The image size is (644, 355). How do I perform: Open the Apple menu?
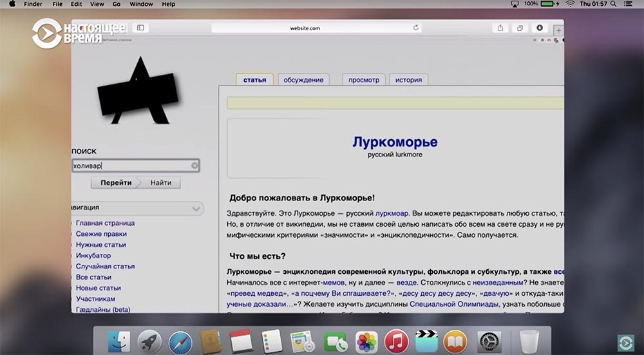point(12,4)
